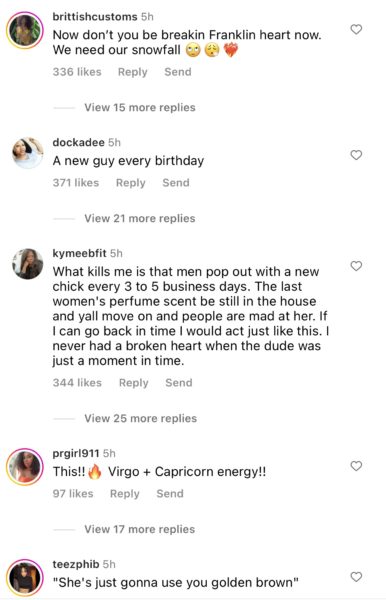This screenshot has height=600, width=386.
Task: Expand View 17 more replies
Action: [x=140, y=529]
